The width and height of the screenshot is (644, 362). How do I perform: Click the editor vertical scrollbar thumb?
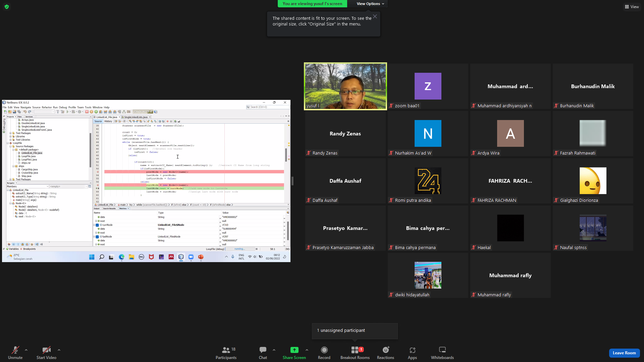tap(286, 155)
